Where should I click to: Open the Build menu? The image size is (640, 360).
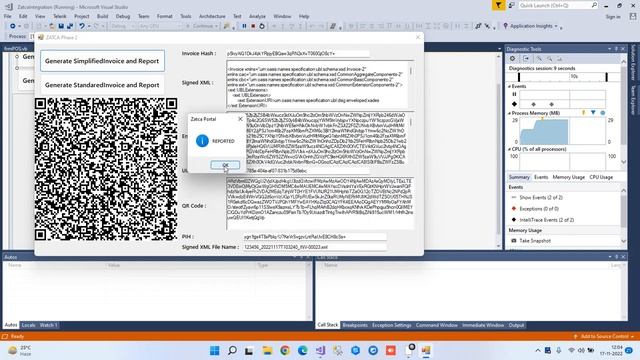[x=102, y=16]
